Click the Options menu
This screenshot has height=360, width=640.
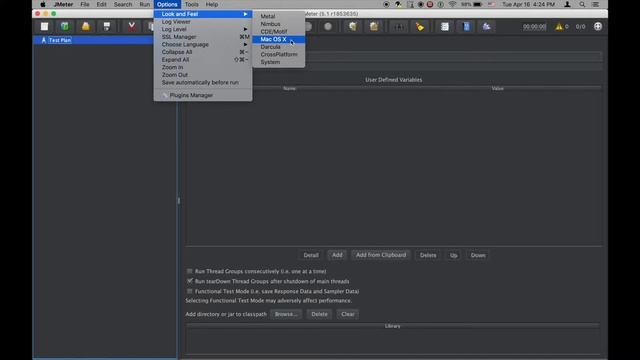coord(167,4)
